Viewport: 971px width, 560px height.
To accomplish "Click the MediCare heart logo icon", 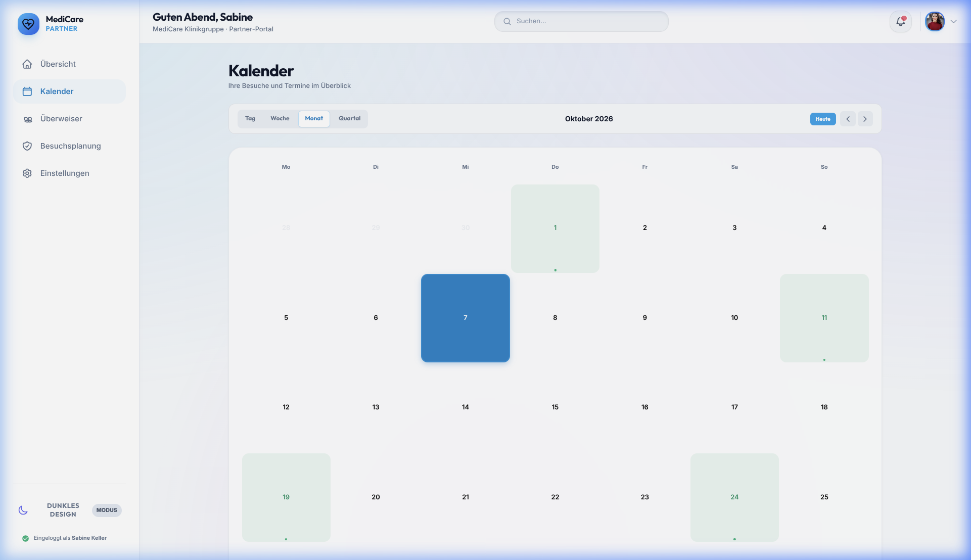I will point(28,24).
